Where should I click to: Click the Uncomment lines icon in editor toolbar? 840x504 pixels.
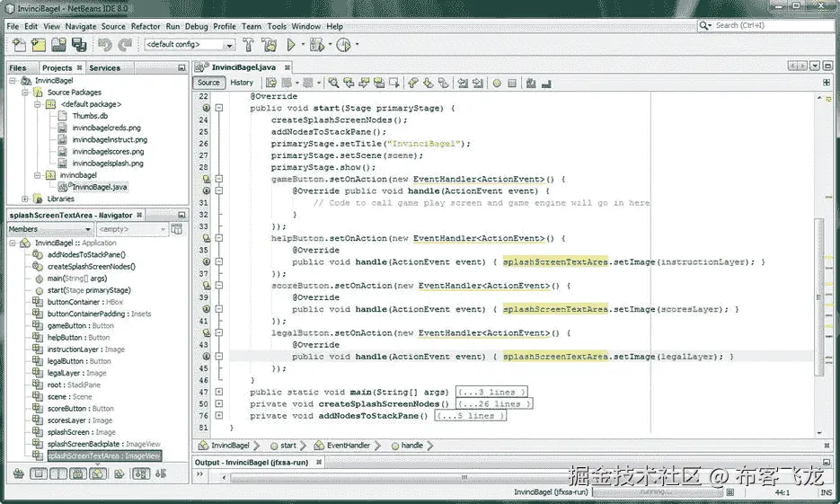pyautogui.click(x=546, y=83)
